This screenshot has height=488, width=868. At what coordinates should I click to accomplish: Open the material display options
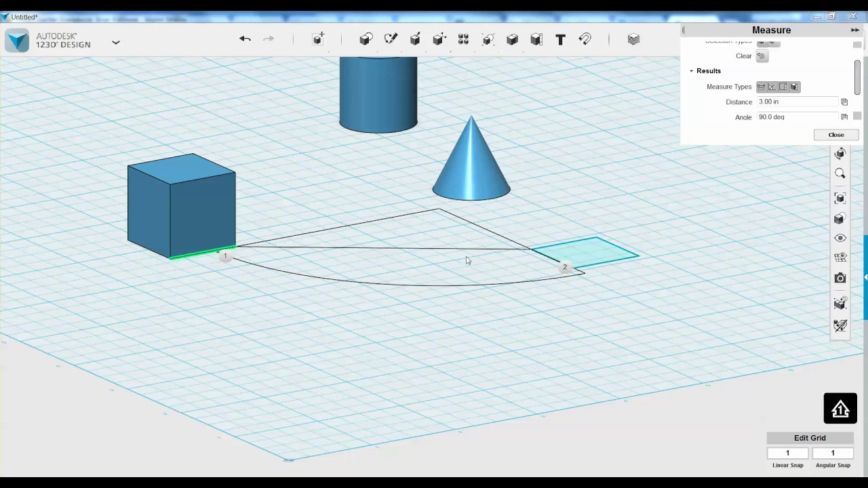tap(840, 218)
